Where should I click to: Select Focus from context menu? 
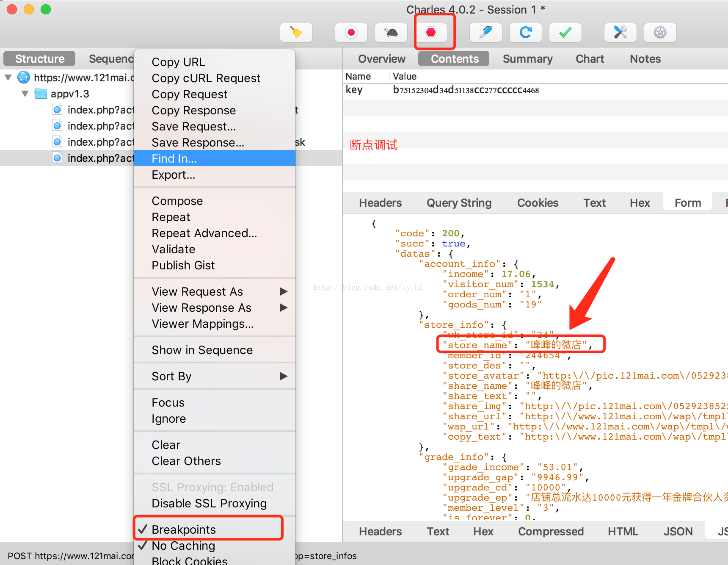point(215,402)
